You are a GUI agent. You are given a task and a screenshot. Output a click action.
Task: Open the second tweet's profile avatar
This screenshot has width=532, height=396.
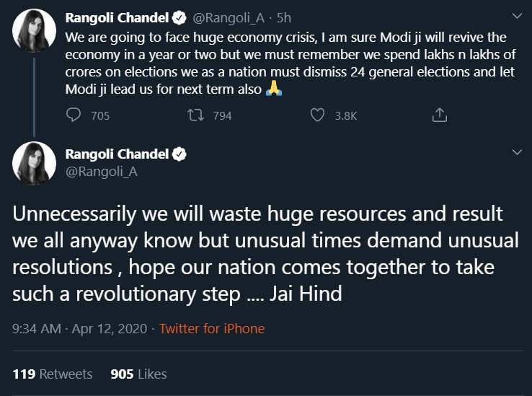pos(34,164)
